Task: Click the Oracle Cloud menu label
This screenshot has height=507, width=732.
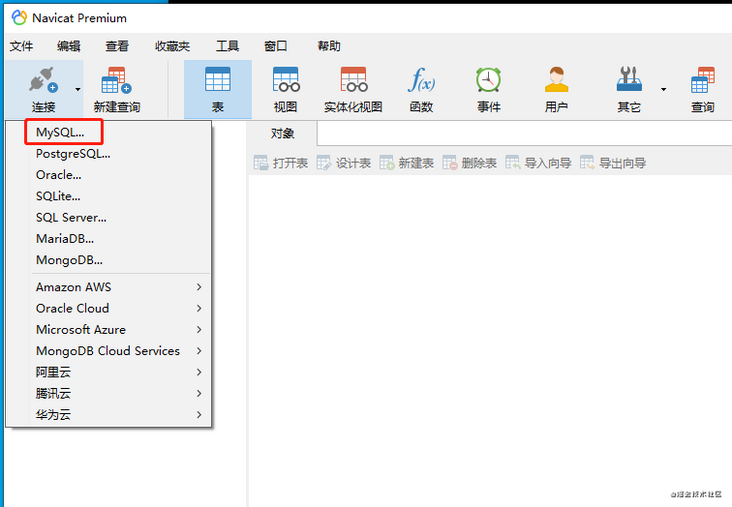Action: pos(72,309)
